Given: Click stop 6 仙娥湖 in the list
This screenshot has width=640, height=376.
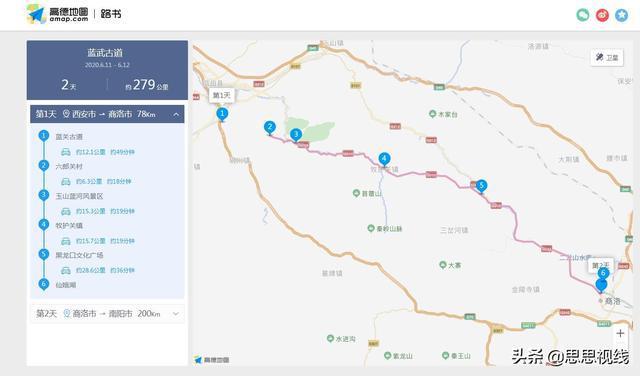Looking at the screenshot, I should pyautogui.click(x=65, y=285).
